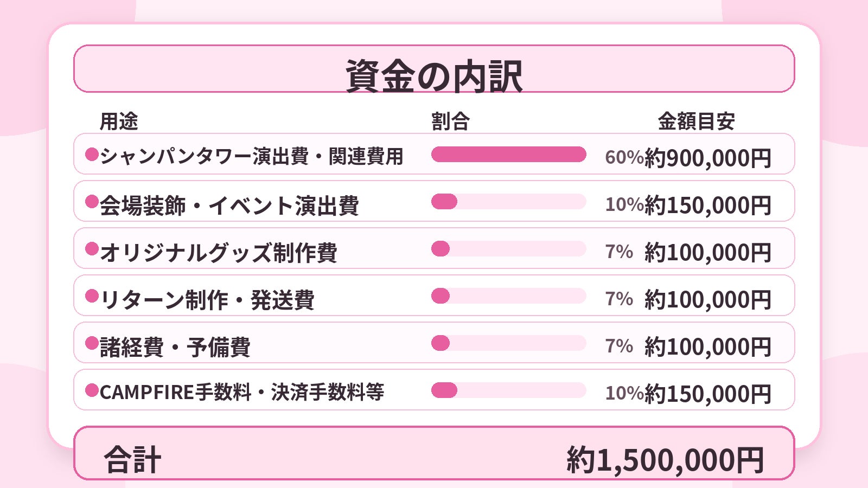Click the progress bar for CAMPFIRE手数料 row

[x=508, y=390]
